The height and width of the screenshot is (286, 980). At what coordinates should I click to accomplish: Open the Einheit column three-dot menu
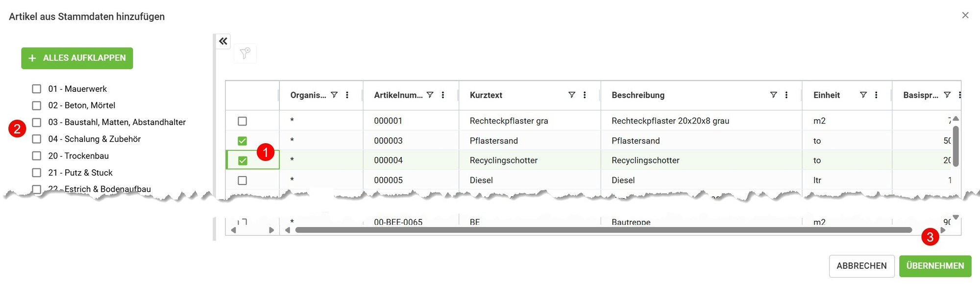(877, 95)
